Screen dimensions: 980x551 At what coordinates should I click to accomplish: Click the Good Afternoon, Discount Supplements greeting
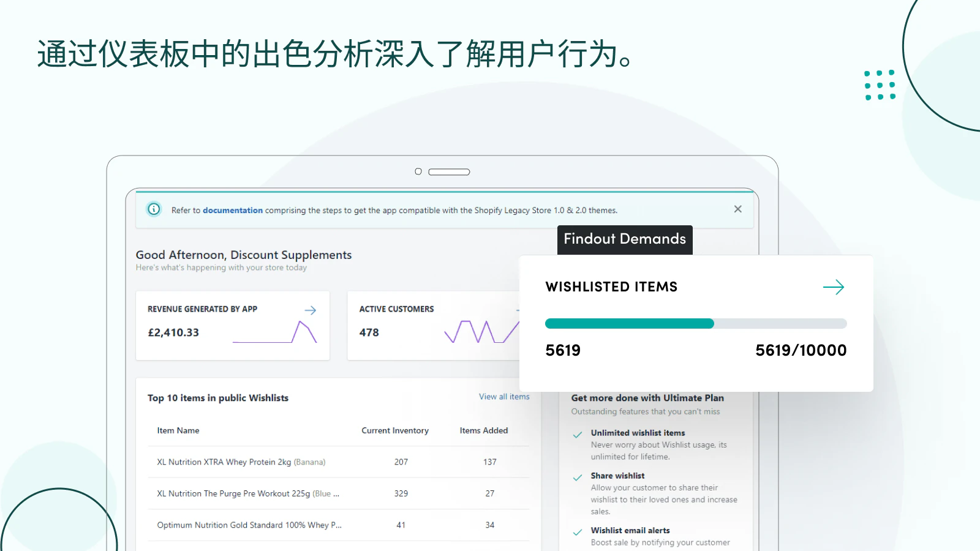pyautogui.click(x=244, y=255)
